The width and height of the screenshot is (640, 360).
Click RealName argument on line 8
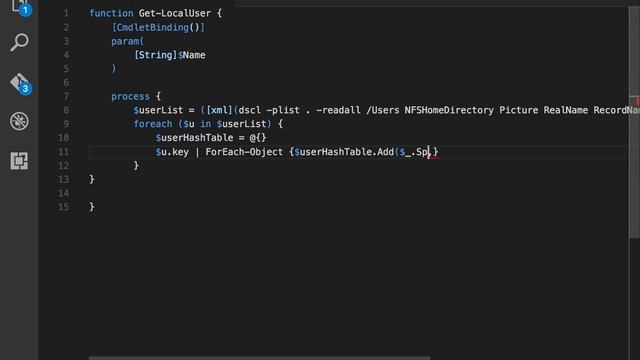click(566, 110)
